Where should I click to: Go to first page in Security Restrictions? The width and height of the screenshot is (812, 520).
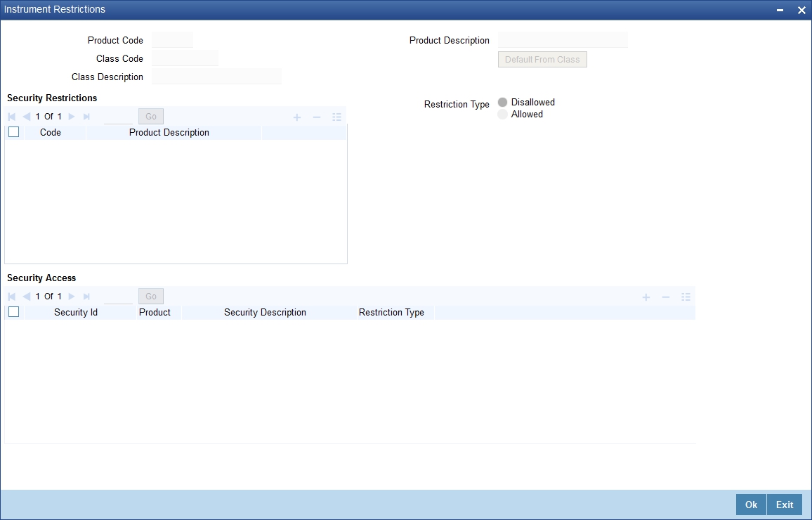pos(12,117)
